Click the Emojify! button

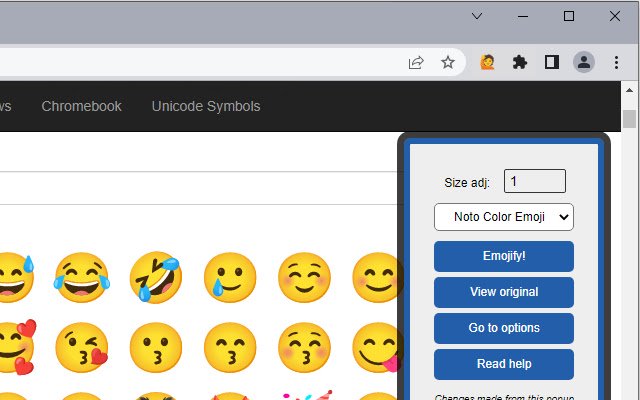pyautogui.click(x=504, y=256)
